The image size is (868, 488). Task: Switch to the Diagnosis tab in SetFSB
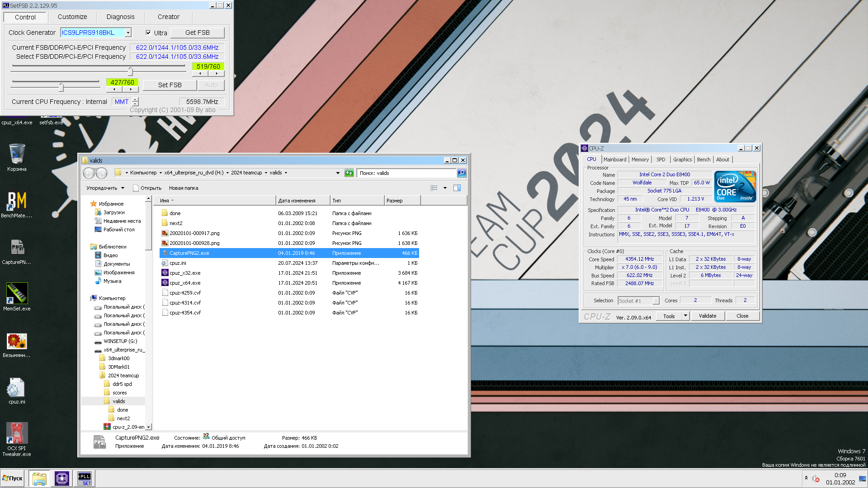coord(120,17)
